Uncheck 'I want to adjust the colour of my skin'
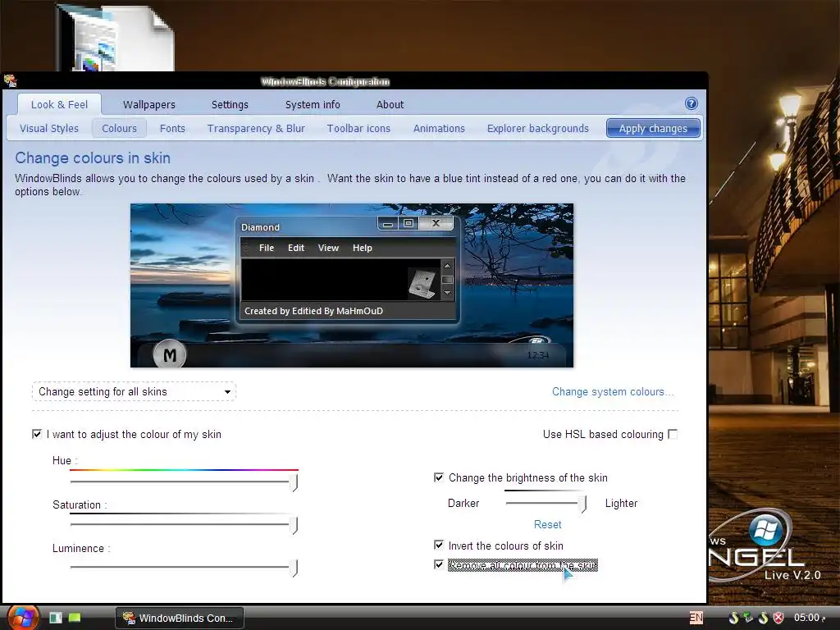840x630 pixels. tap(36, 434)
